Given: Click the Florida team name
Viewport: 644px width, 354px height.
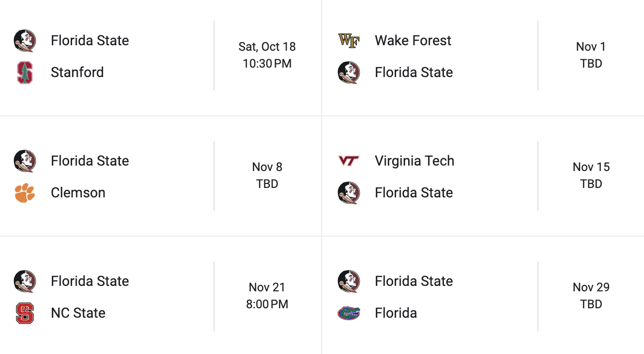Looking at the screenshot, I should (x=396, y=313).
